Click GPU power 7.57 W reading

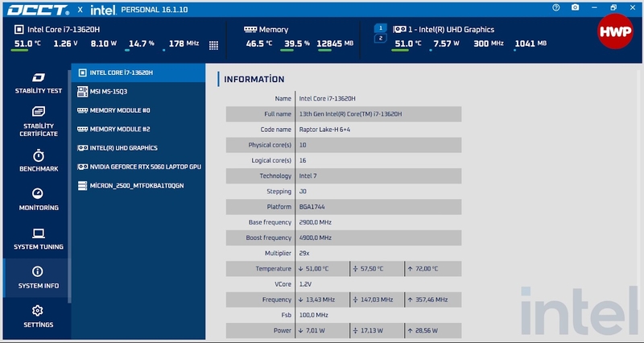(x=446, y=43)
